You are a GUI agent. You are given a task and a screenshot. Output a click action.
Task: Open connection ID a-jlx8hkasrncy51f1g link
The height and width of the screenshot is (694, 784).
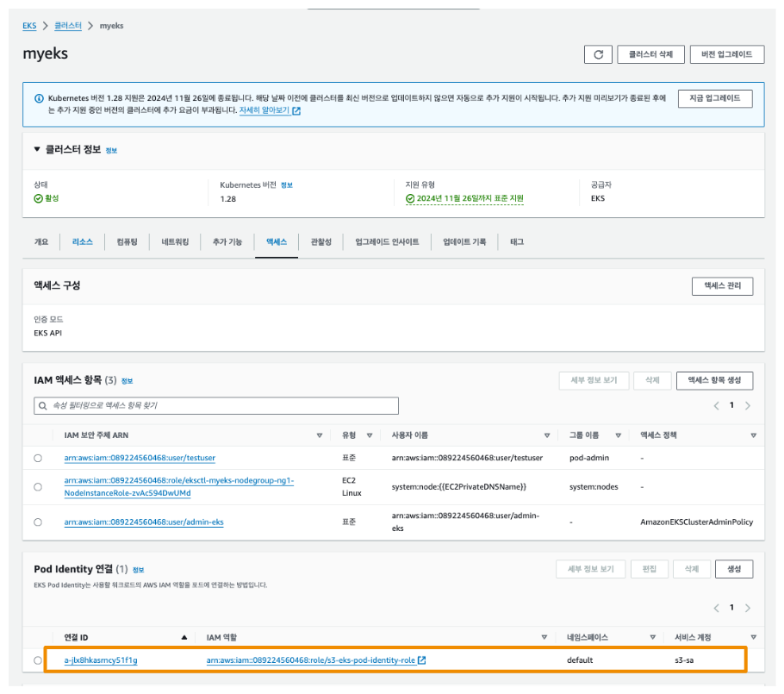pos(101,660)
